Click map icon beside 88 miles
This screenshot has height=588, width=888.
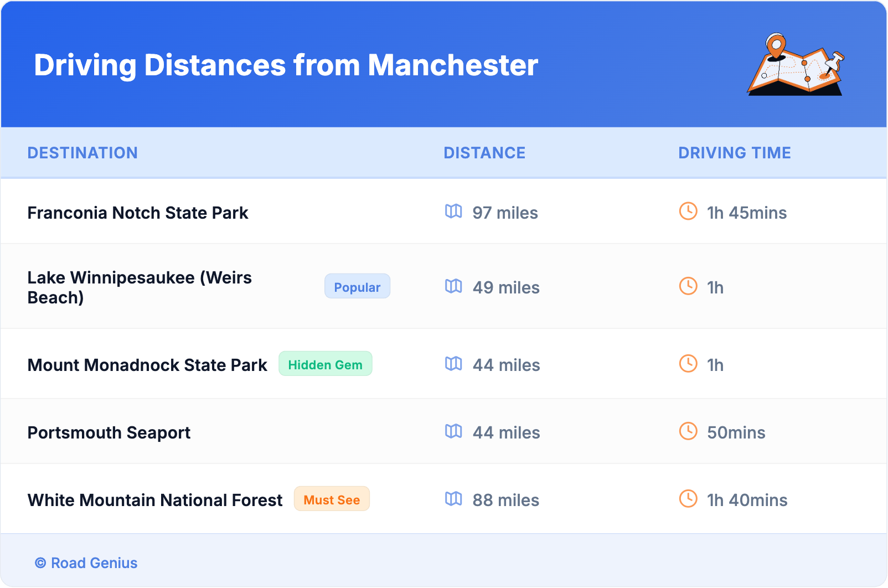(x=453, y=499)
